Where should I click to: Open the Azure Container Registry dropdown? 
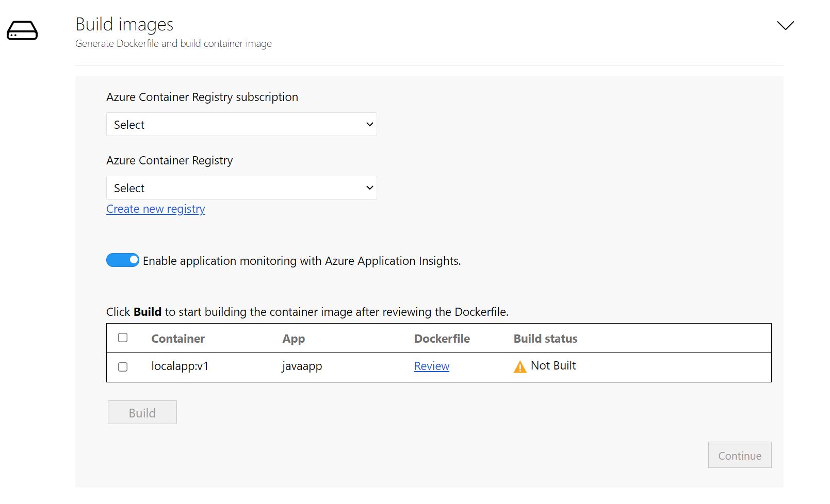241,188
